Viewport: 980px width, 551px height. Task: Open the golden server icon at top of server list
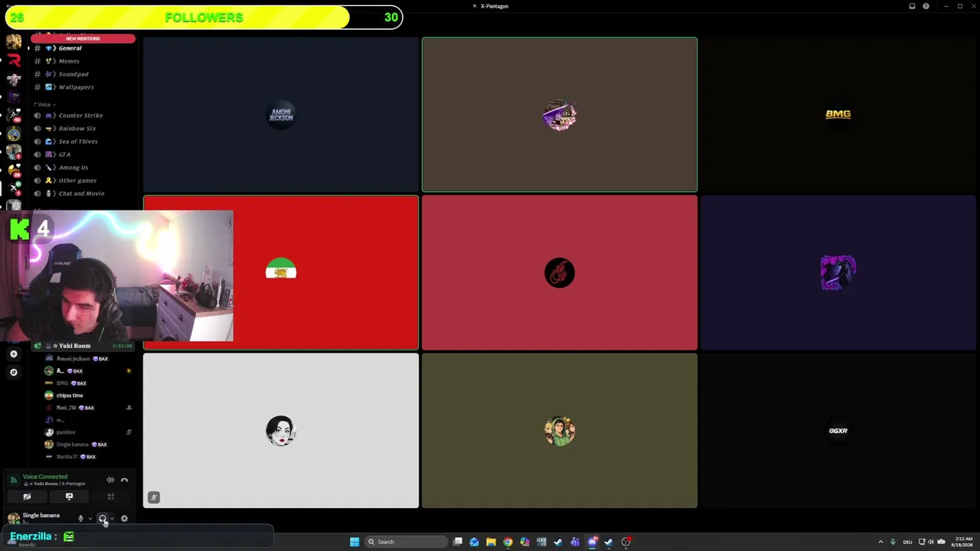pyautogui.click(x=13, y=42)
